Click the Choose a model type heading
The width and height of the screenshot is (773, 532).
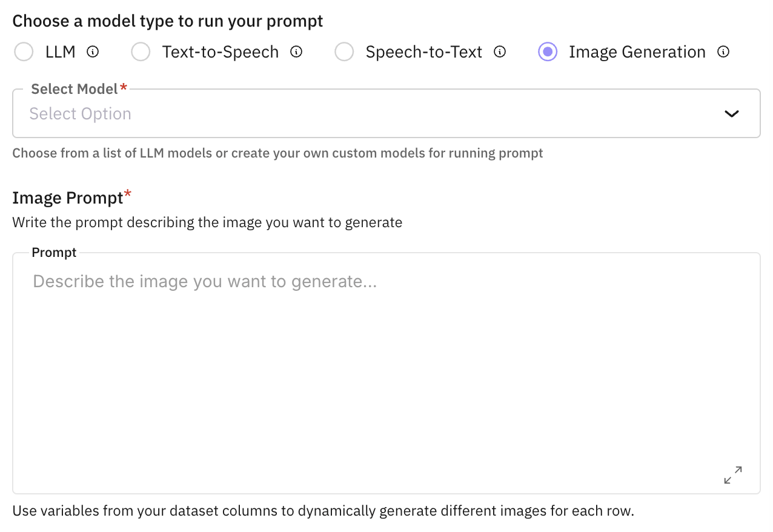[167, 21]
